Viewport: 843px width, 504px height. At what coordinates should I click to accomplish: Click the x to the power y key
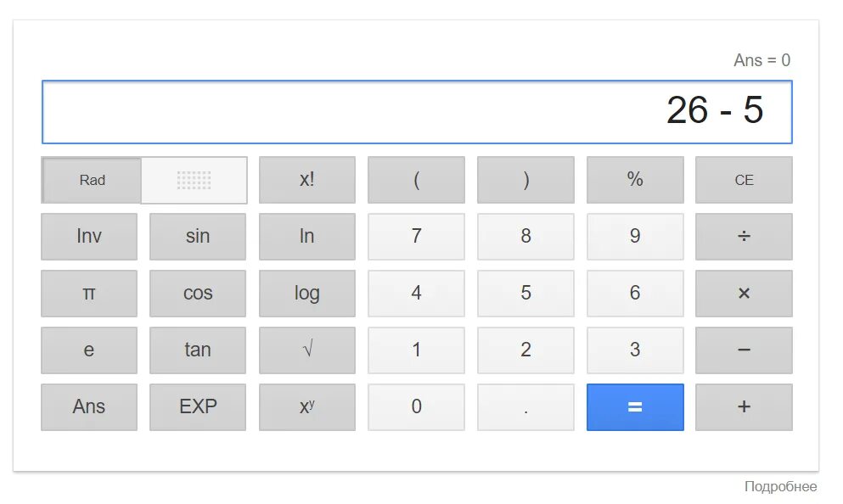pyautogui.click(x=306, y=407)
